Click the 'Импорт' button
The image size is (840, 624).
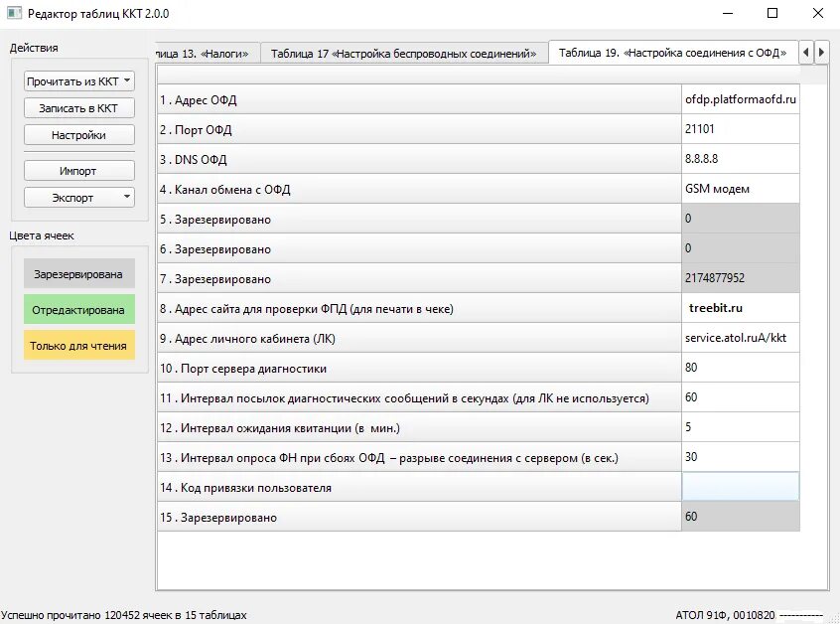click(78, 171)
